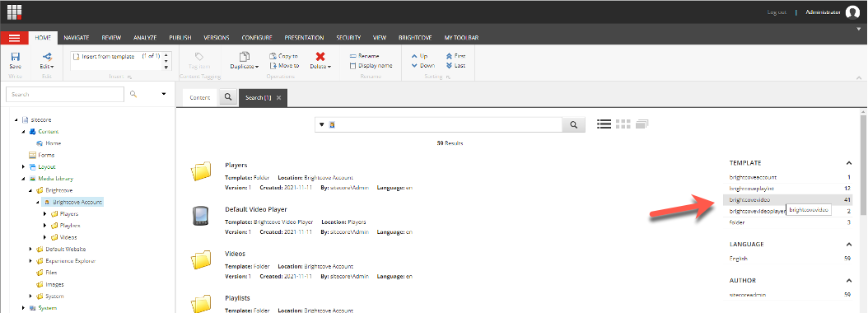Open the VIEW ribbon tab

tap(379, 38)
